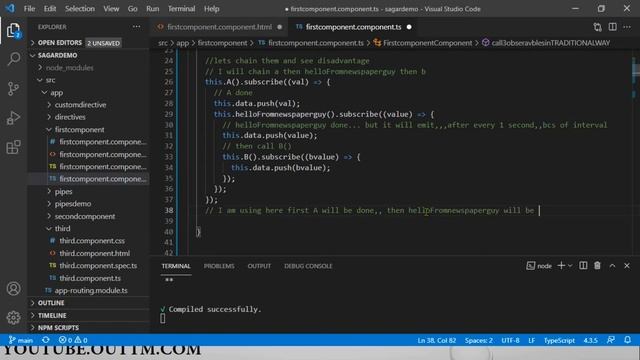The width and height of the screenshot is (640, 360).
Task: Change indentation via Spaces: 2
Action: pyautogui.click(x=479, y=340)
